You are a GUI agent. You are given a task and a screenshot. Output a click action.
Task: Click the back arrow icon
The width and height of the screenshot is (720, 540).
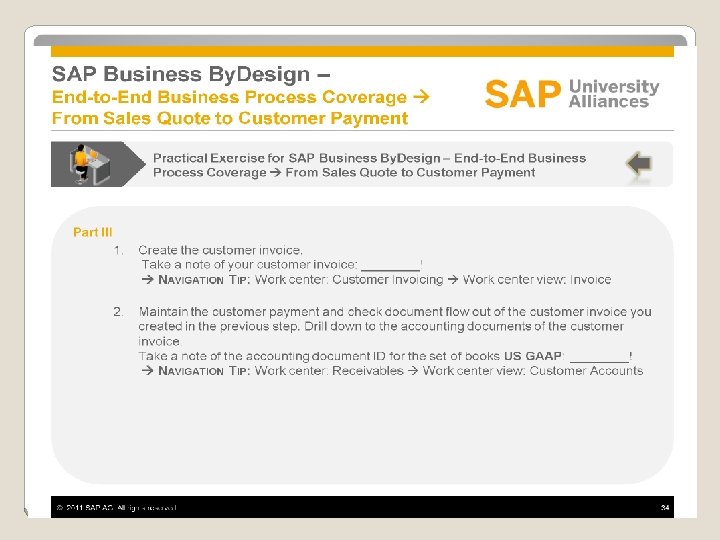[x=639, y=163]
